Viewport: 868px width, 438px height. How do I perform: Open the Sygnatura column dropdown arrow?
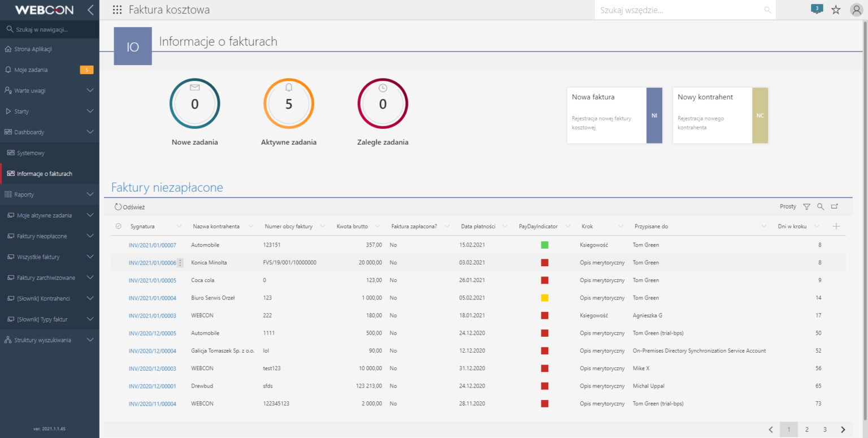179,226
